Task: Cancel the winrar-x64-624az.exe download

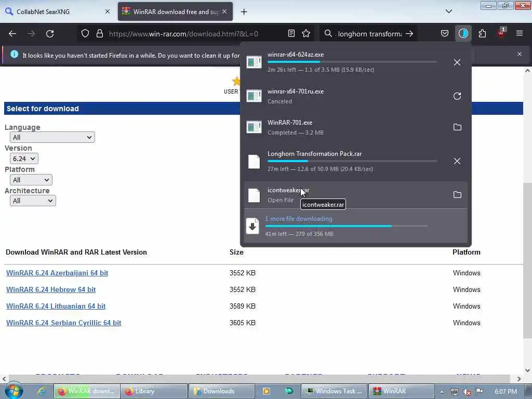Action: point(457,62)
